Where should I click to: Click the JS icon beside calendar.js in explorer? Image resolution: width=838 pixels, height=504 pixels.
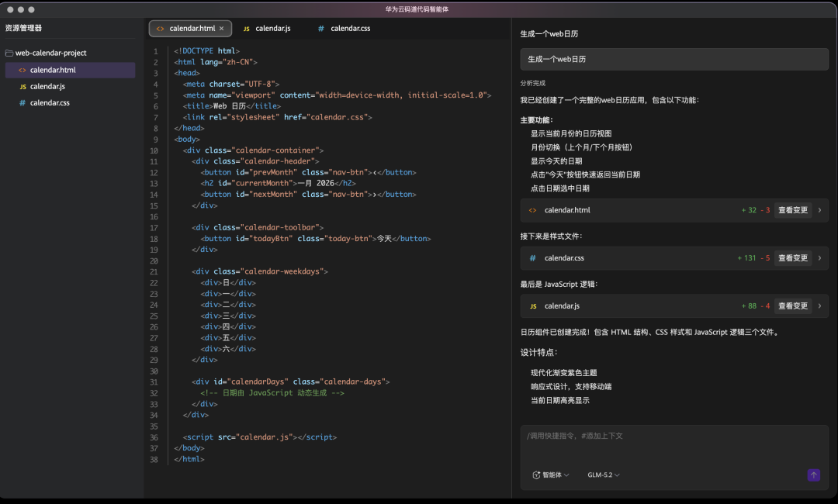[23, 87]
